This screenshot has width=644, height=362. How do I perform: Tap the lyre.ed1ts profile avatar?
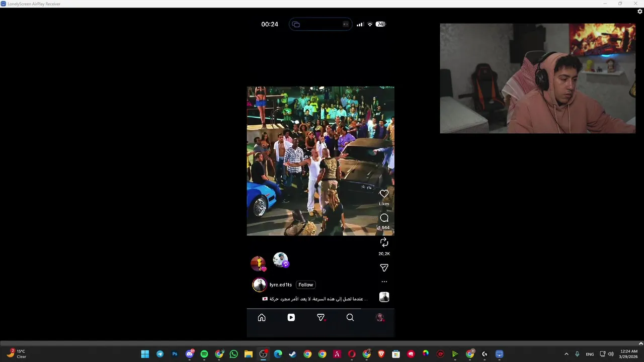coord(259,285)
